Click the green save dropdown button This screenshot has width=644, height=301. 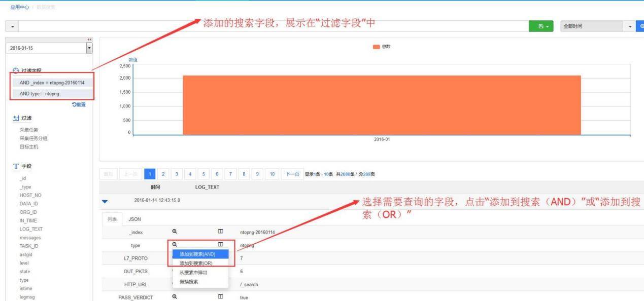[543, 26]
